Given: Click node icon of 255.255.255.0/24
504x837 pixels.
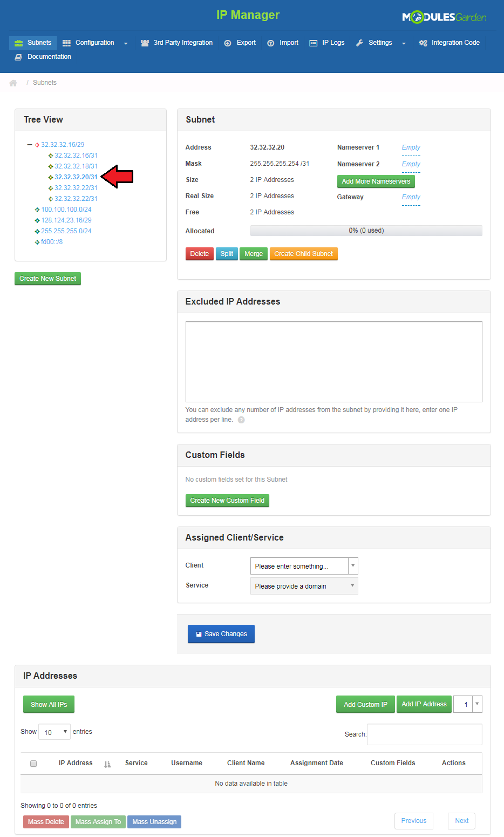Looking at the screenshot, I should pyautogui.click(x=37, y=231).
